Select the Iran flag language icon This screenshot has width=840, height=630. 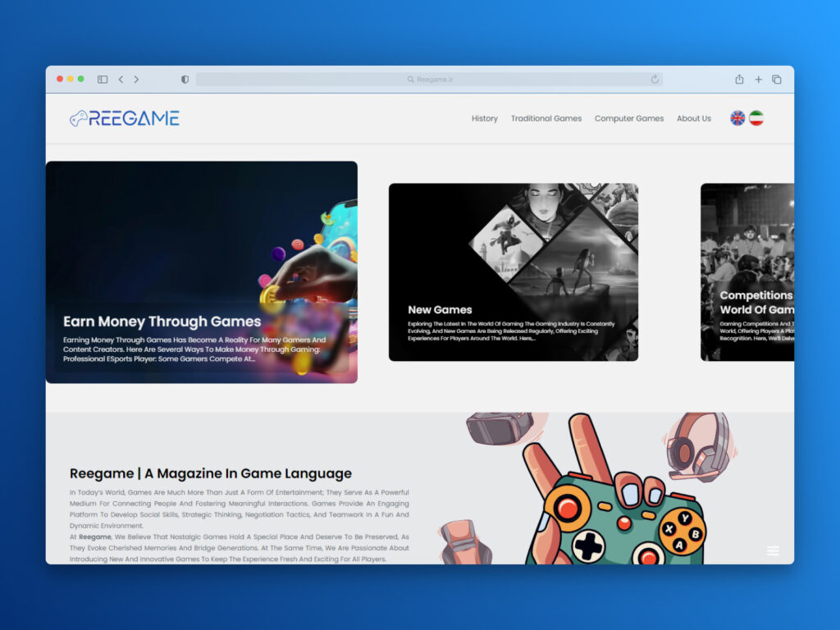756,118
